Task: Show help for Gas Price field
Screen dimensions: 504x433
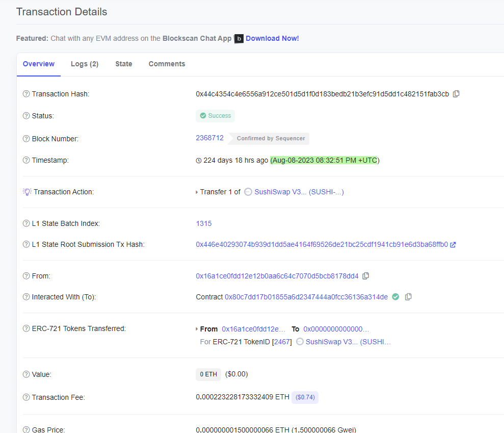Action: pyautogui.click(x=26, y=429)
